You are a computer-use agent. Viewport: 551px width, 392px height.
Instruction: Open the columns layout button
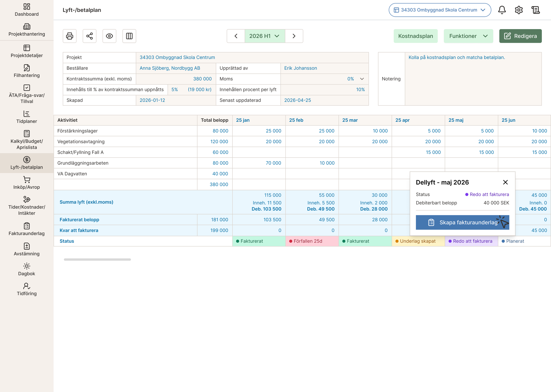click(x=129, y=36)
